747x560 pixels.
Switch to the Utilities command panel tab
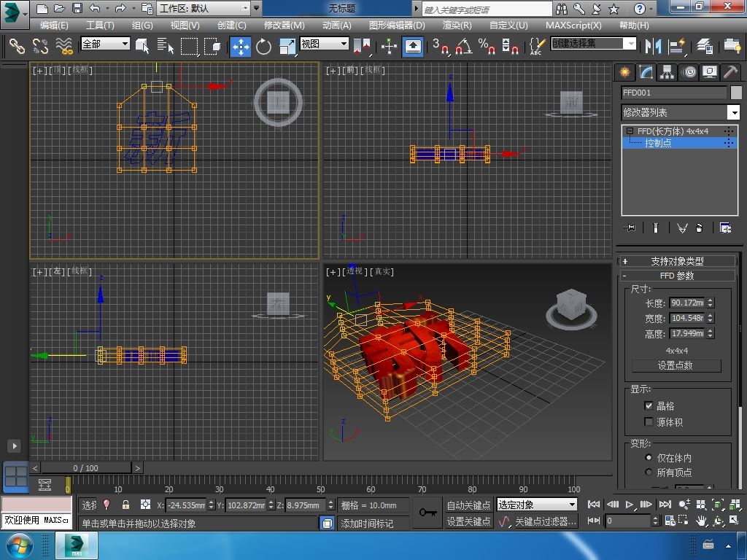(730, 72)
